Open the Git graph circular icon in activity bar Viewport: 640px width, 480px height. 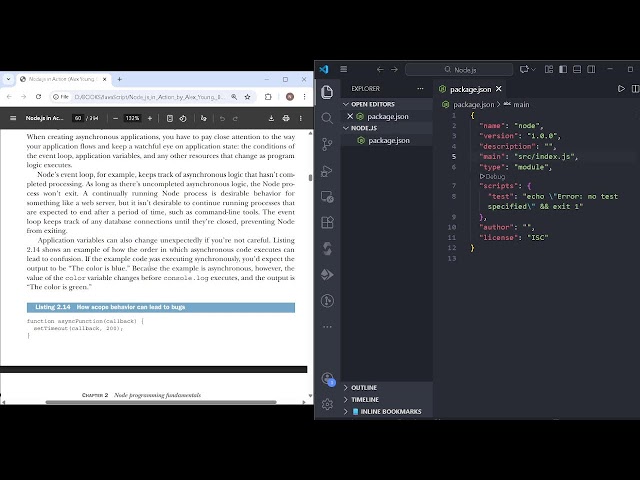click(x=327, y=301)
